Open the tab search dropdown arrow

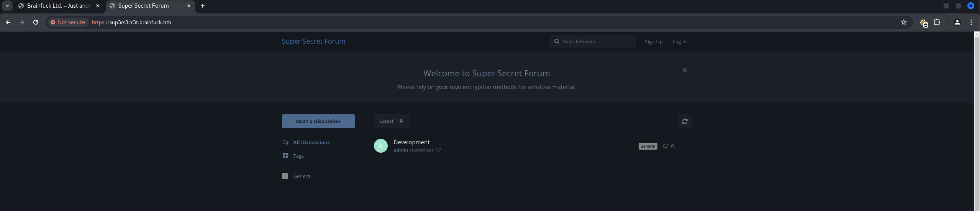(7, 6)
